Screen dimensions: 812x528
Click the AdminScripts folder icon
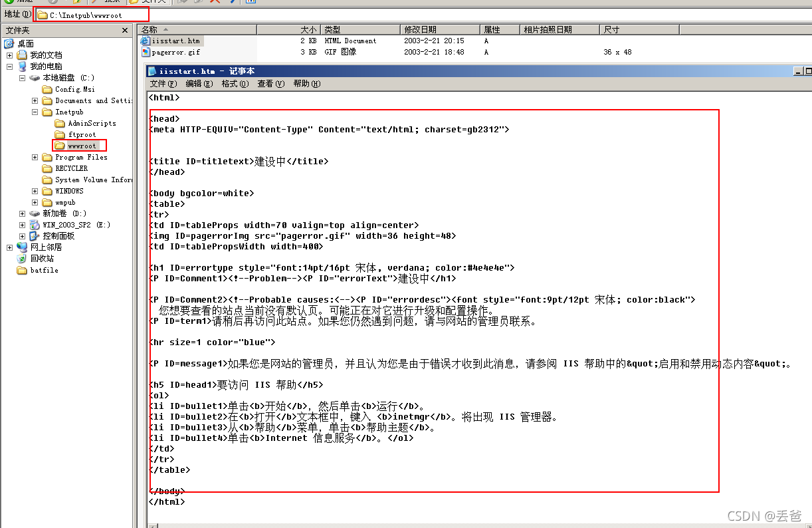(x=60, y=123)
